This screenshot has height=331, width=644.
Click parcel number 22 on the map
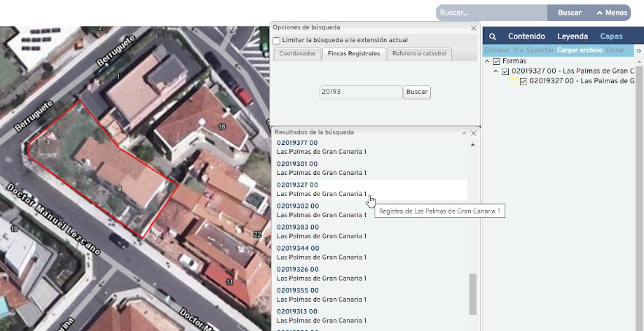(x=257, y=234)
